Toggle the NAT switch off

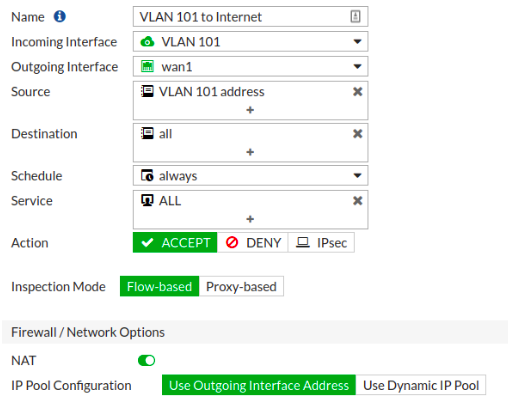coord(147,360)
